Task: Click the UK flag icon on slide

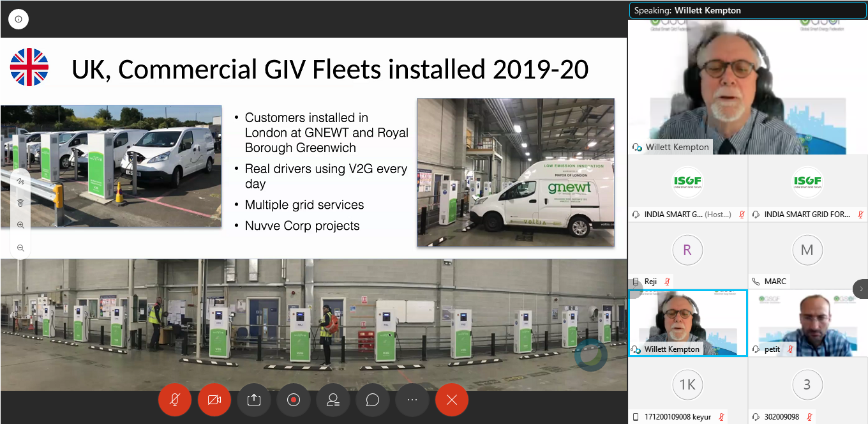Action: tap(29, 67)
